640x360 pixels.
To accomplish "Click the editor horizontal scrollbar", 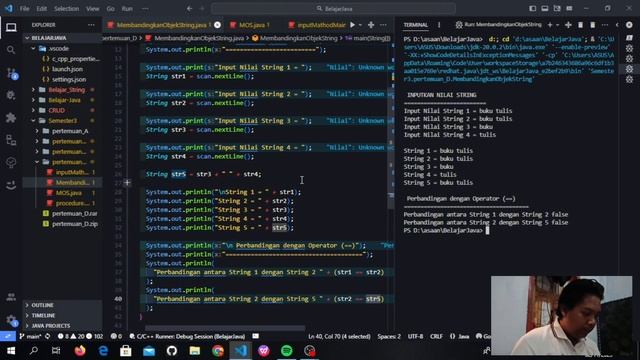I will coord(225,328).
